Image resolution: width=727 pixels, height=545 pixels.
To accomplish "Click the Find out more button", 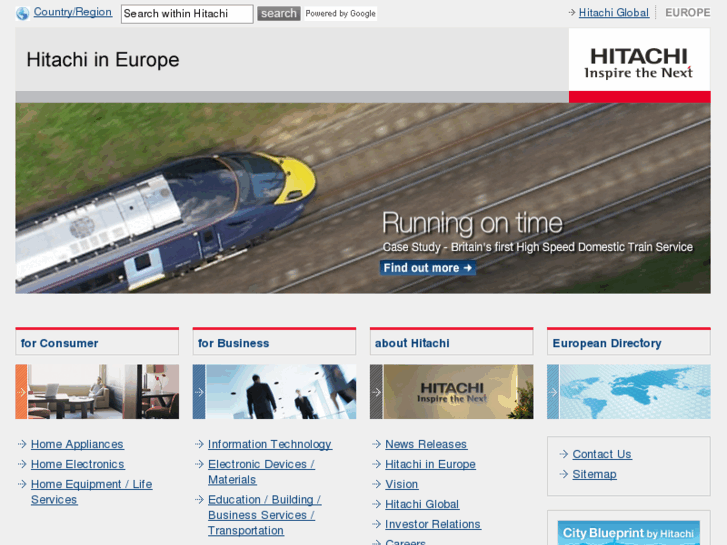I will [x=427, y=268].
